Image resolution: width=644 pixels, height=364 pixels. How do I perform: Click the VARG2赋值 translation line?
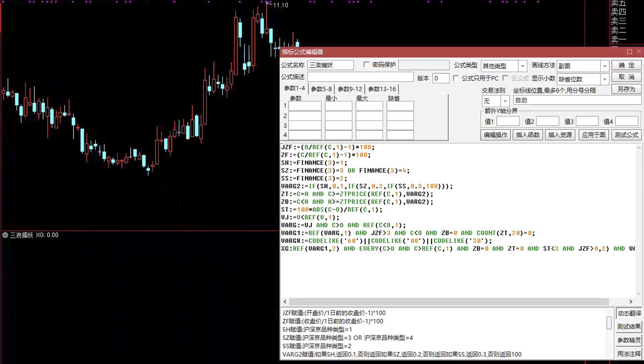point(402,354)
